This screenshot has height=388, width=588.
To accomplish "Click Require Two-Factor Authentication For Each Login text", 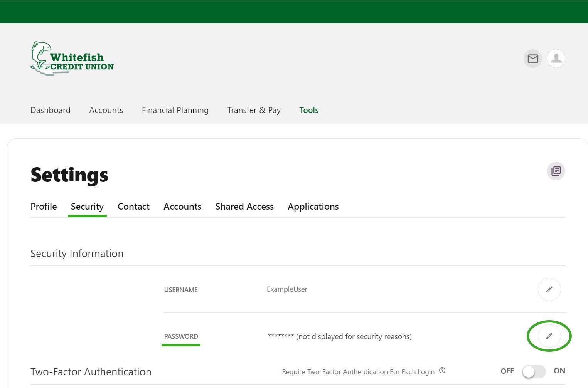I will [x=358, y=372].
